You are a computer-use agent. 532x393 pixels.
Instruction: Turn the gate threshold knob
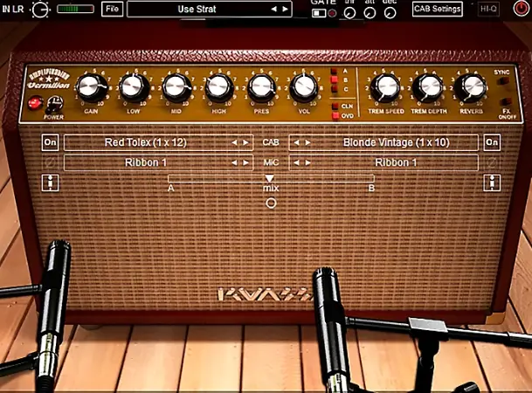pyautogui.click(x=349, y=13)
